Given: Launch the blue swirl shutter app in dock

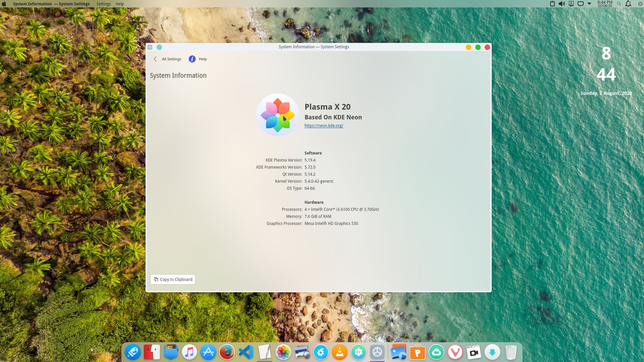Looking at the screenshot, I should point(321,352).
